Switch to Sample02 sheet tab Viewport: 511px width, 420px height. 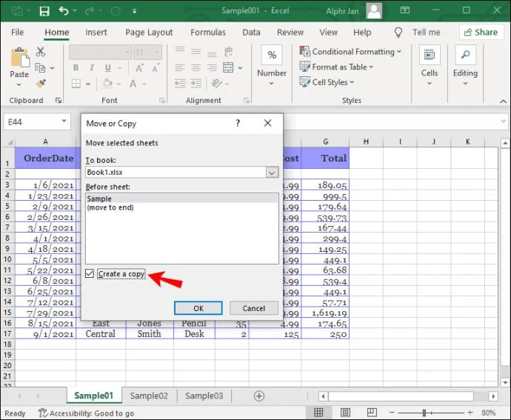(x=149, y=396)
